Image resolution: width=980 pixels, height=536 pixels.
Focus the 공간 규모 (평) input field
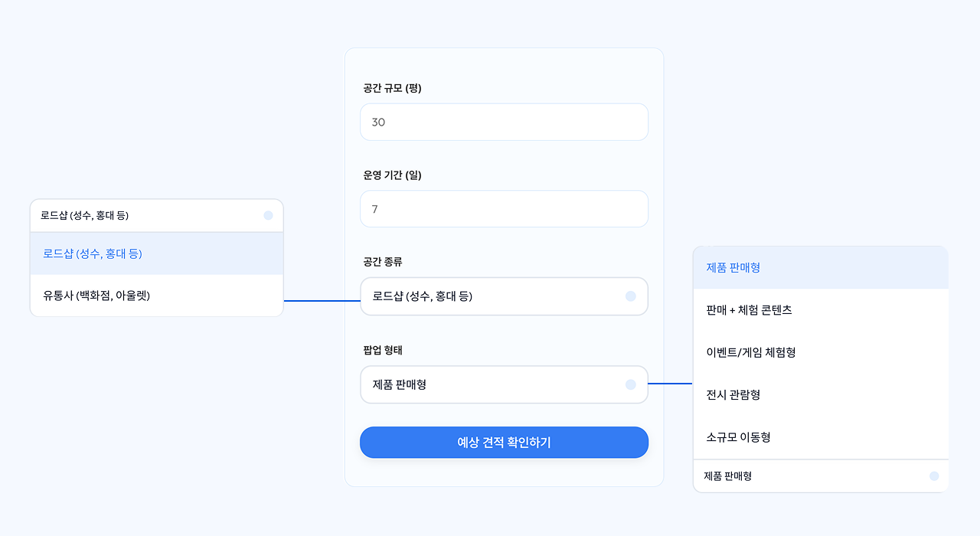[504, 123]
